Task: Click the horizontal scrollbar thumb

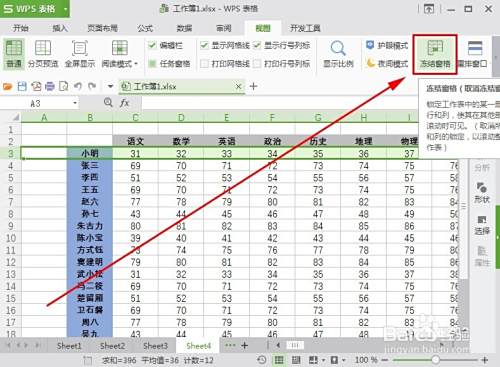Action: click(x=295, y=345)
